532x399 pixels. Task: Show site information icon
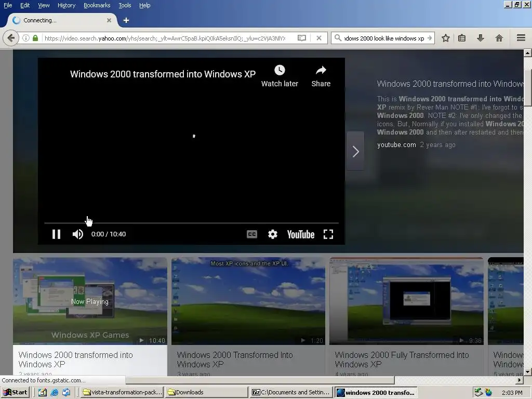coord(26,38)
